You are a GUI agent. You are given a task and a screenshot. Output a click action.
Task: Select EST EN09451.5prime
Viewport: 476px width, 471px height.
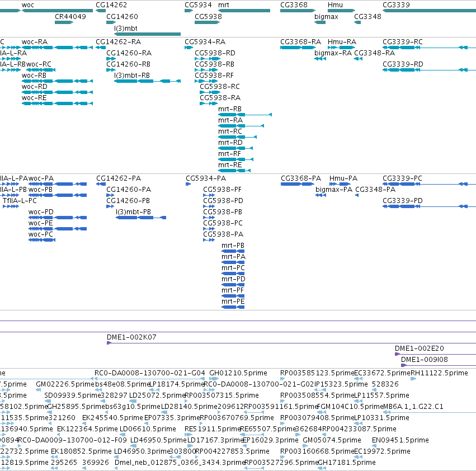400,440
